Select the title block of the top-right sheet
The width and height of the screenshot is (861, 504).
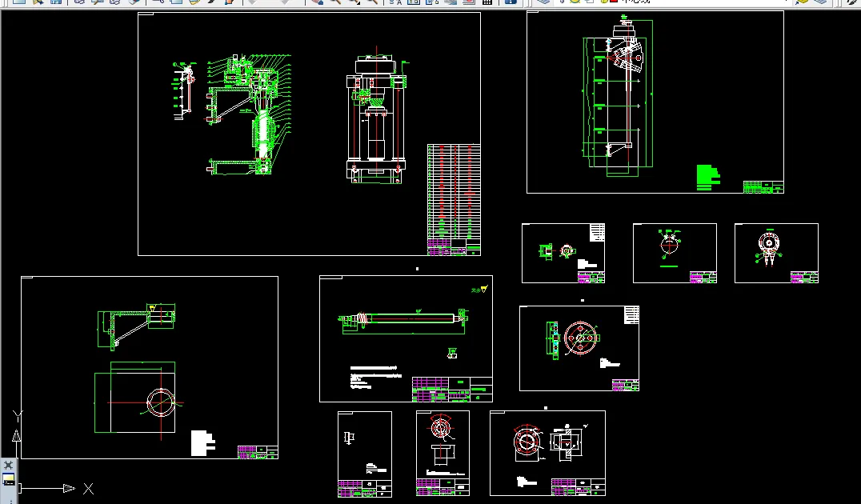(763, 186)
